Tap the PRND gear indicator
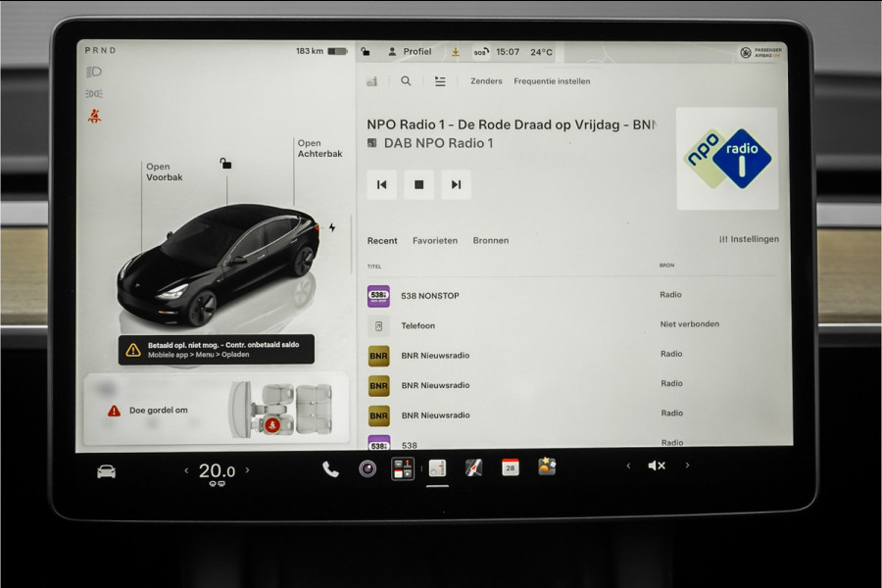Screen dimensions: 882x588 tap(100, 50)
